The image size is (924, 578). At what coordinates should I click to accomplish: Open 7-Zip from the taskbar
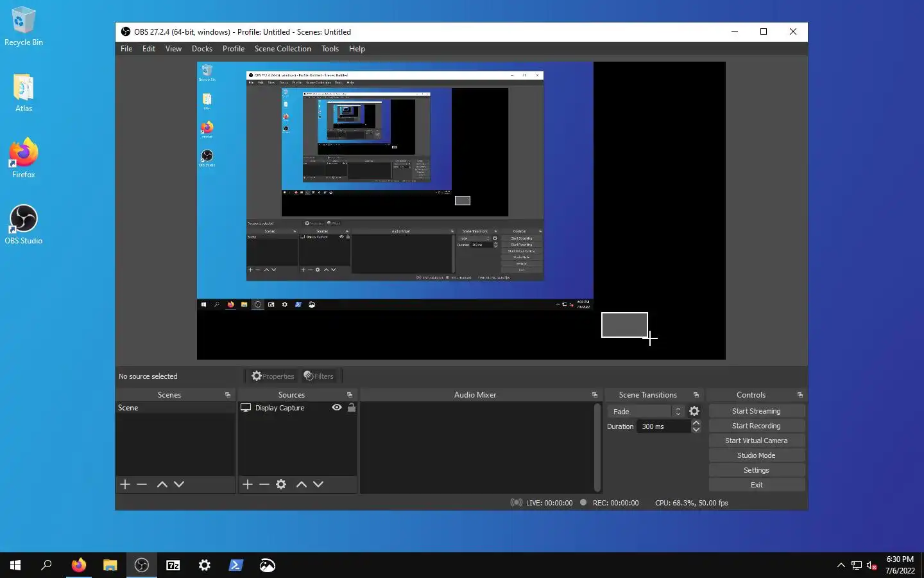tap(173, 565)
